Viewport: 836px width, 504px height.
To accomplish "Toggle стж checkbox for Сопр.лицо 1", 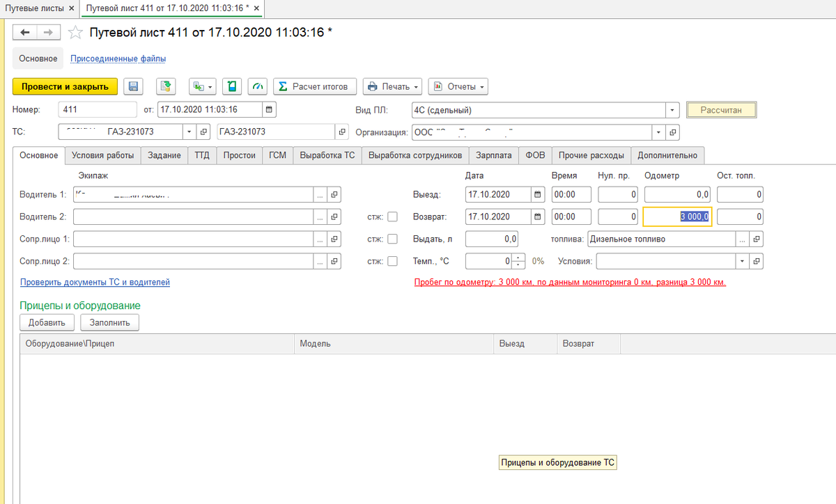I will click(392, 239).
